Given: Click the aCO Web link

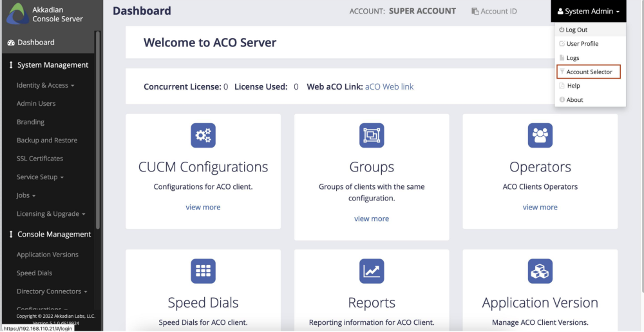Looking at the screenshot, I should 390,86.
